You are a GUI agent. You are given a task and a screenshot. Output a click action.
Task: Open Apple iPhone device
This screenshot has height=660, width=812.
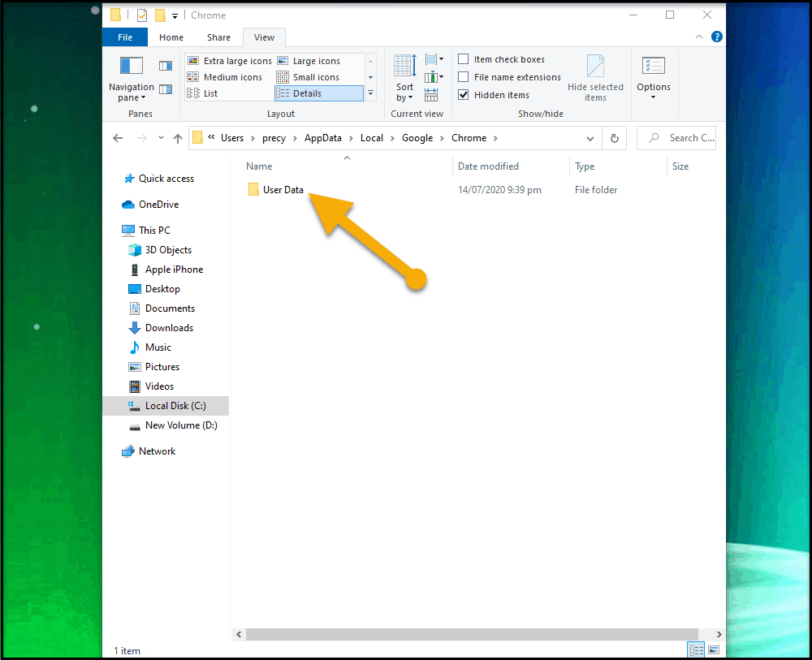tap(166, 270)
